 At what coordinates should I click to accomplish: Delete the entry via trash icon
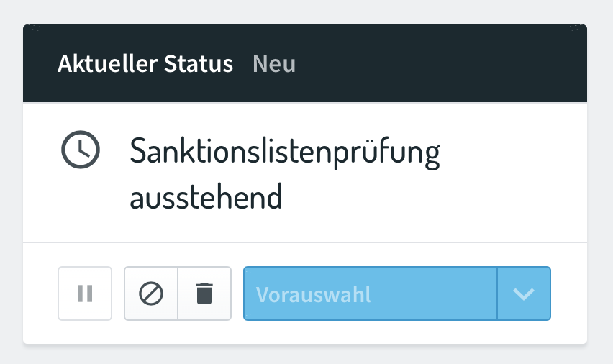click(204, 294)
